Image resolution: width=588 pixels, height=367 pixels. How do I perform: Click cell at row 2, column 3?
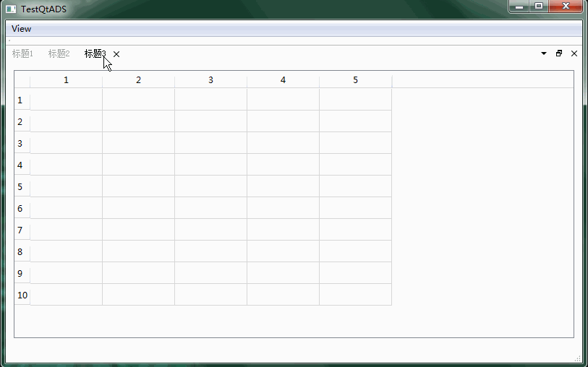point(210,121)
